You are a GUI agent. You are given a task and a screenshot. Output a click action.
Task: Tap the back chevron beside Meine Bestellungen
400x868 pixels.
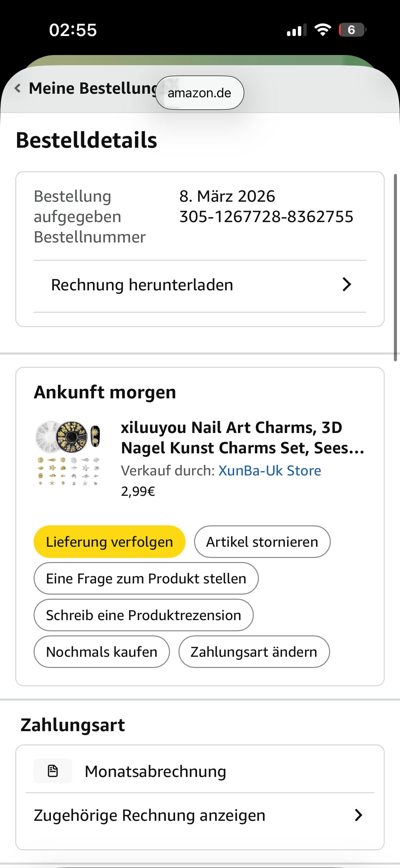coord(18,89)
